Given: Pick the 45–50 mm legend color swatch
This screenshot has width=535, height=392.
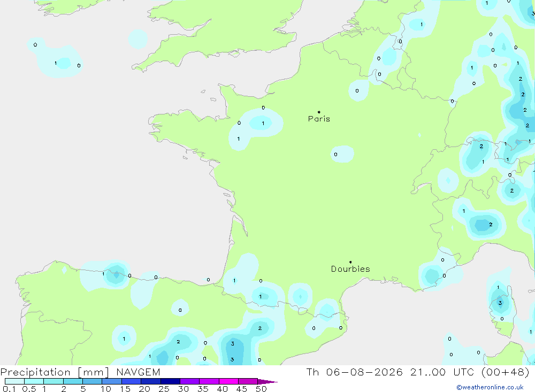Looking at the screenshot, I should (x=248, y=381).
